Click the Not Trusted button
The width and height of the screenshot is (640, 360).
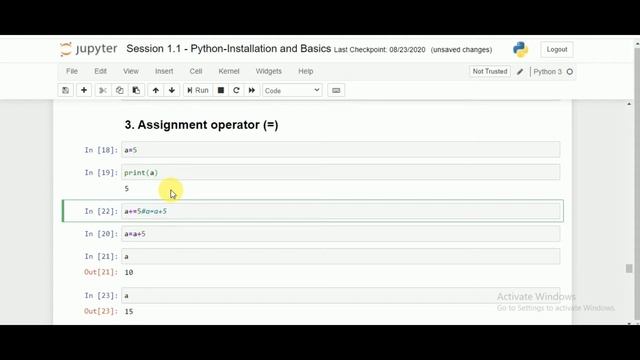click(x=490, y=71)
